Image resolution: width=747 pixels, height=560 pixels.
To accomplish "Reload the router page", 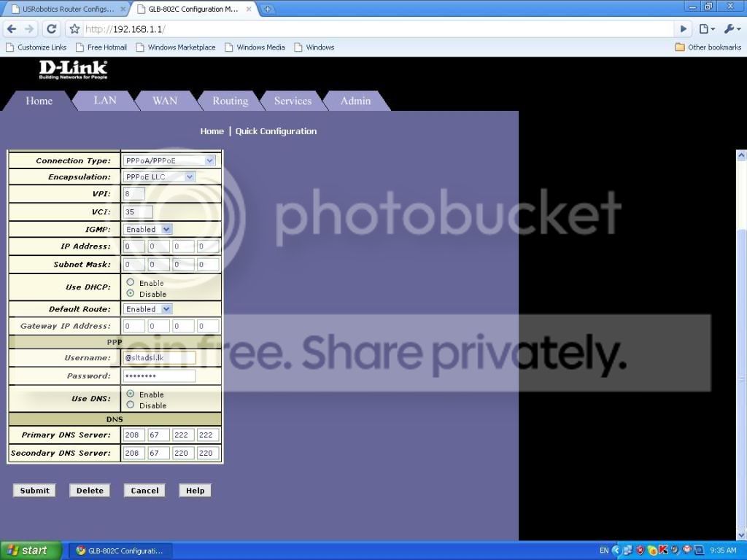I will 52,29.
